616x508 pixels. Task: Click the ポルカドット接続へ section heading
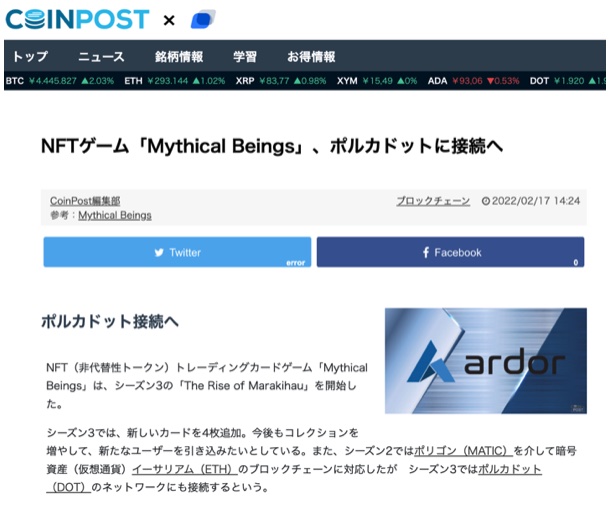coord(110,321)
